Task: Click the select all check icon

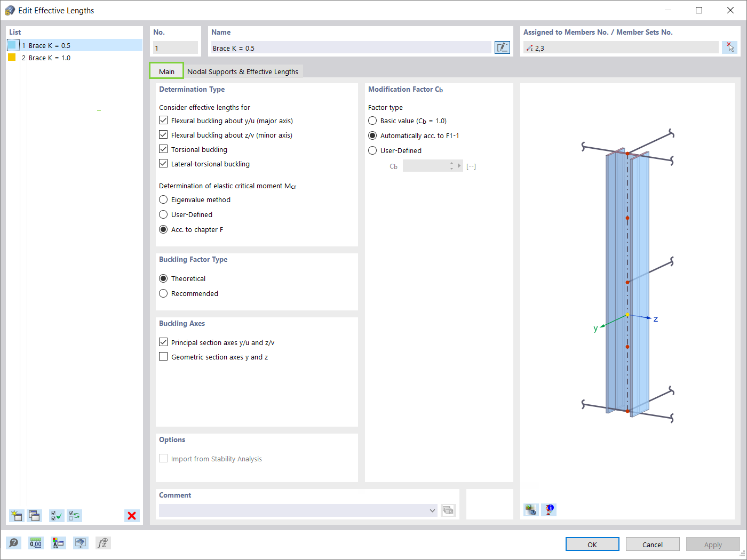Action: tap(56, 516)
